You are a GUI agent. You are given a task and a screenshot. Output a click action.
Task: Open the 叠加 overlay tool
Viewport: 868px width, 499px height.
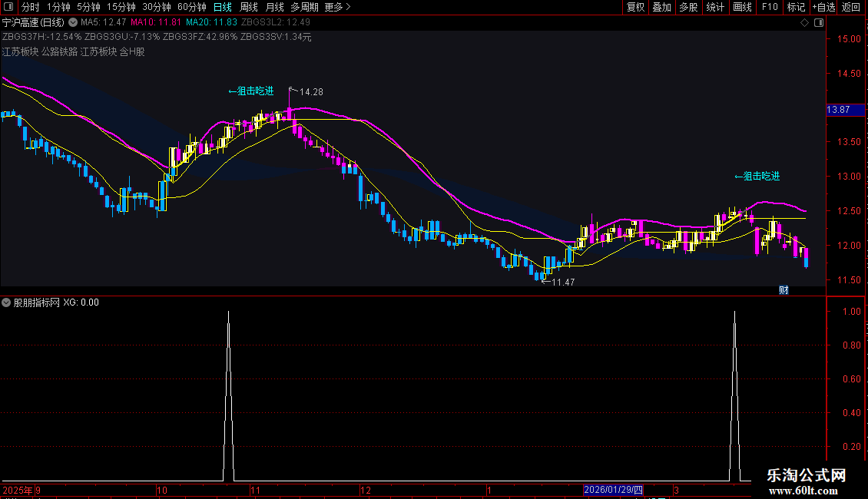tap(661, 7)
